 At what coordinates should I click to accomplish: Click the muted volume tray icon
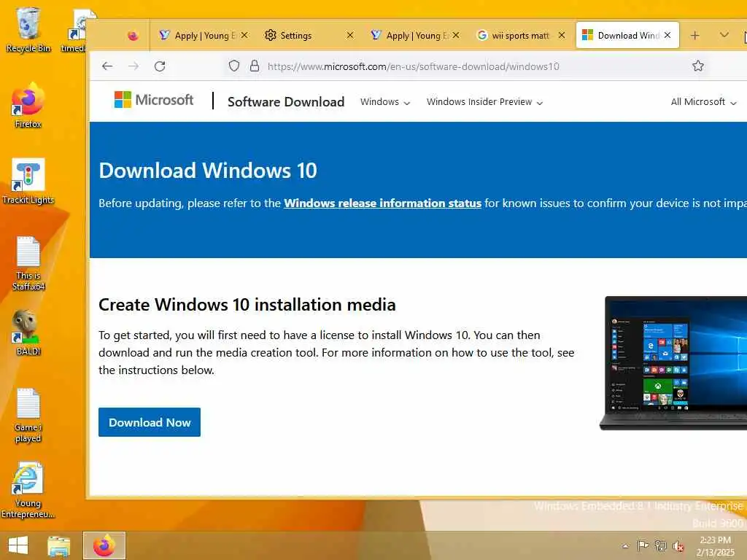coord(678,545)
